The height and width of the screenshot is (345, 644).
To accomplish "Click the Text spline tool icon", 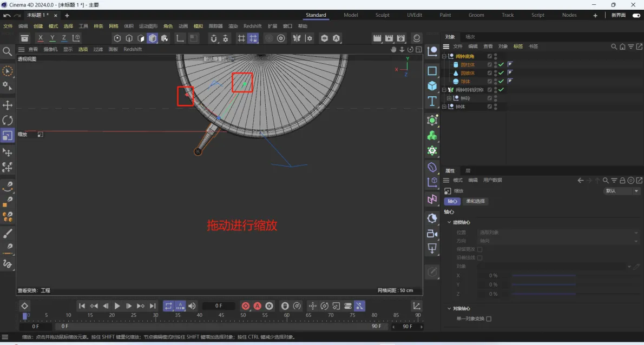I will (x=432, y=101).
